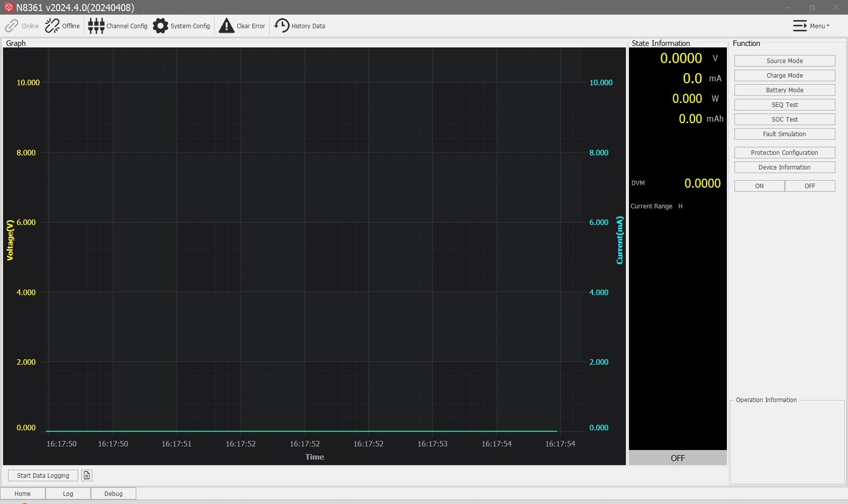Click the Offline broken-link icon
This screenshot has width=848, height=504.
click(52, 26)
